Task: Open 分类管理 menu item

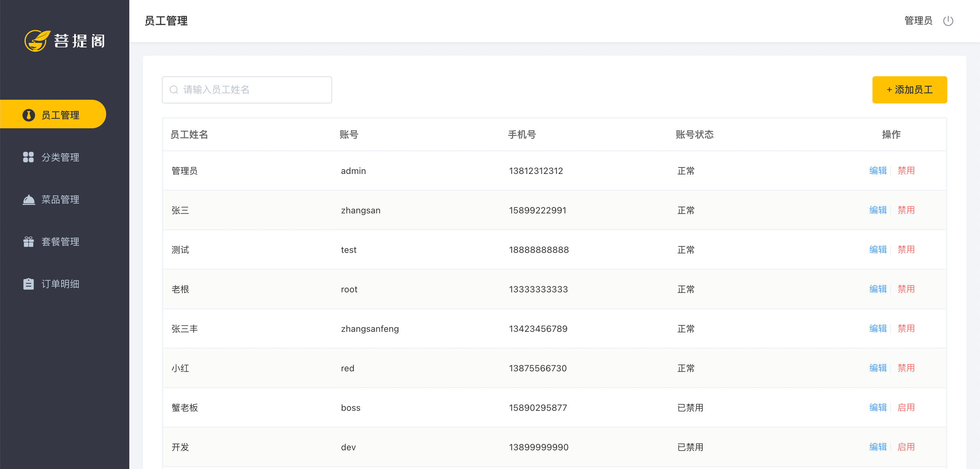Action: [x=60, y=157]
